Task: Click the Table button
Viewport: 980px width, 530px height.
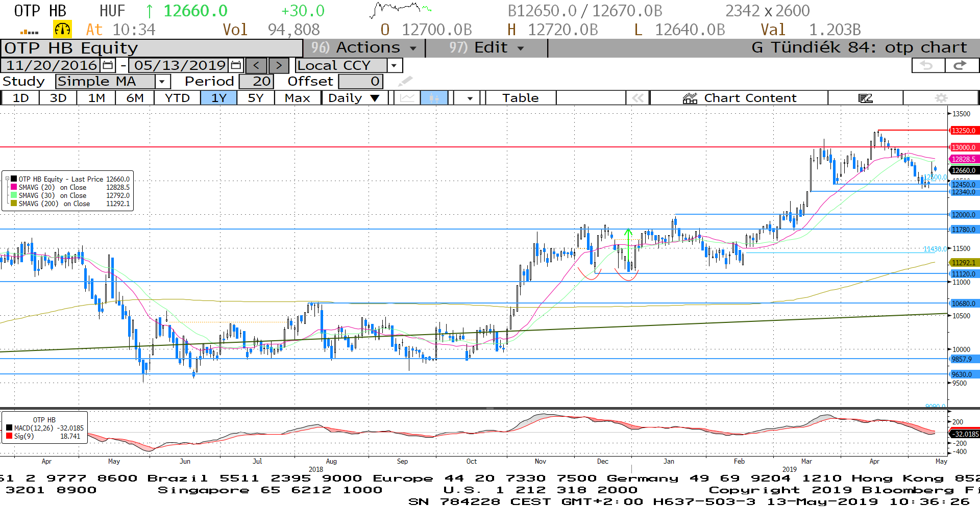Action: coord(521,98)
